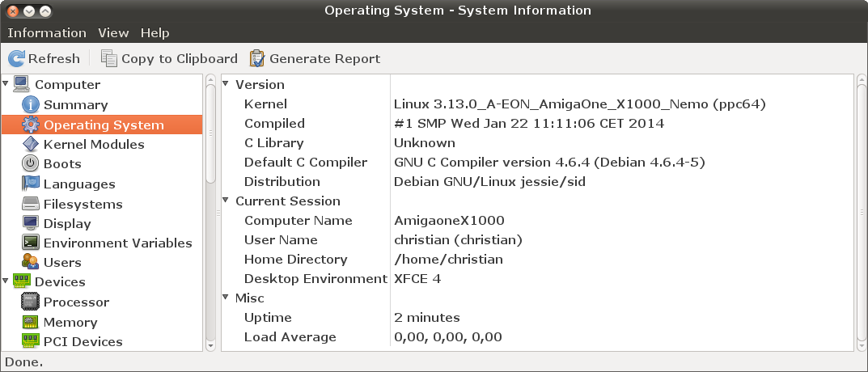Open the View menu
The height and width of the screenshot is (372, 868).
(113, 33)
